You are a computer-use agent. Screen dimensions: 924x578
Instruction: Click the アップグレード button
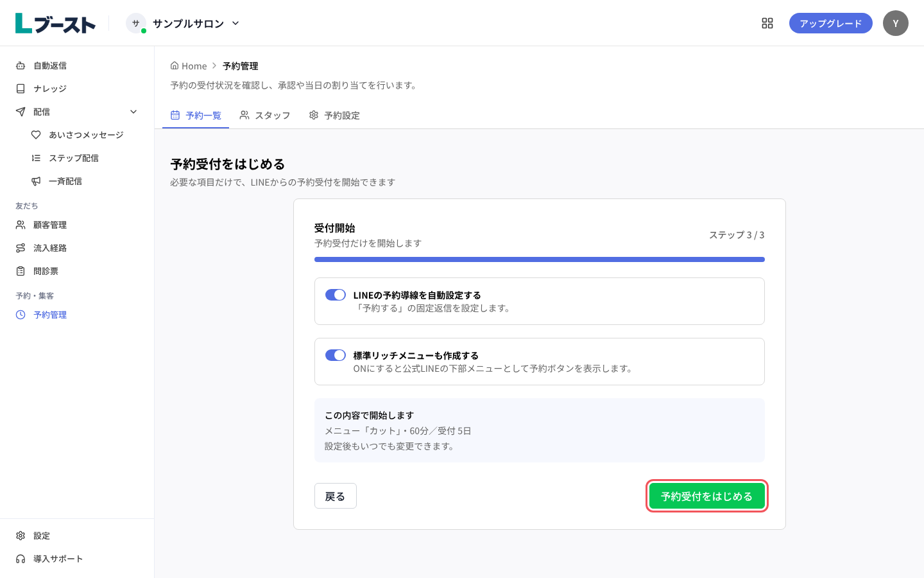click(831, 23)
